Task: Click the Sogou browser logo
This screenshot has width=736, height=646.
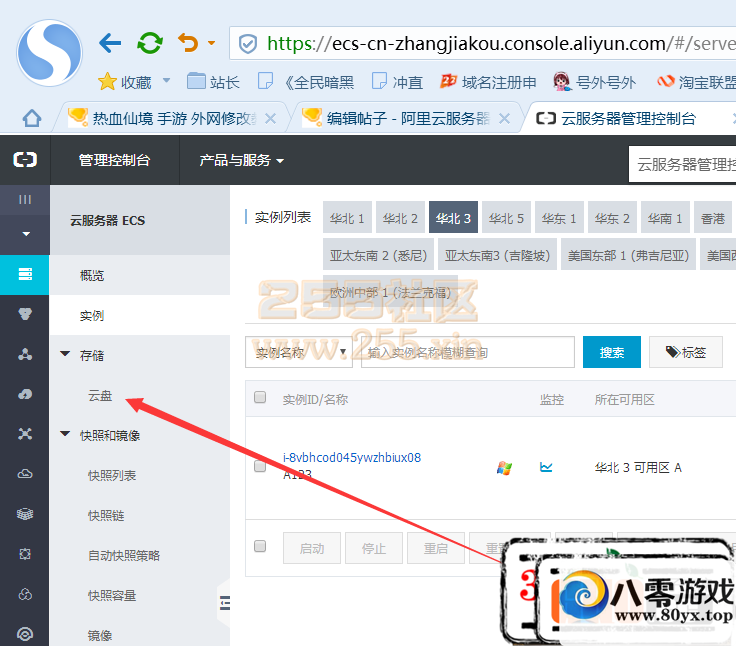Action: (x=49, y=53)
